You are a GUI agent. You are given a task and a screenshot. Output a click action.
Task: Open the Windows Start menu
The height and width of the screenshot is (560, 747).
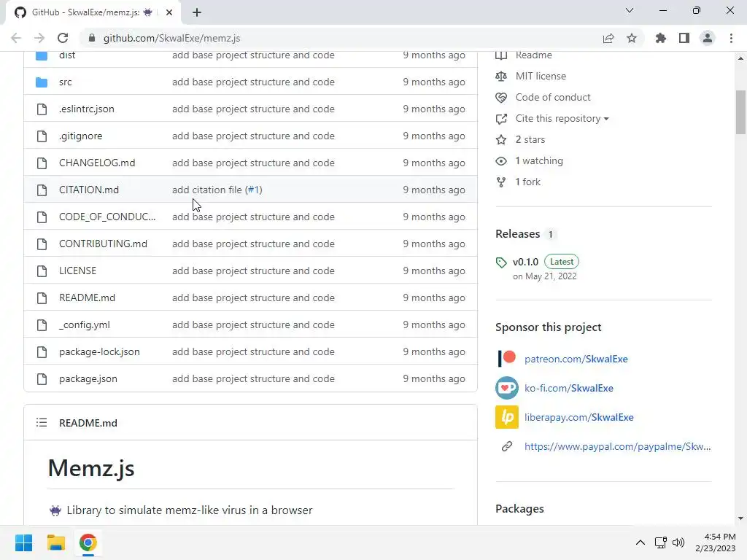24,542
